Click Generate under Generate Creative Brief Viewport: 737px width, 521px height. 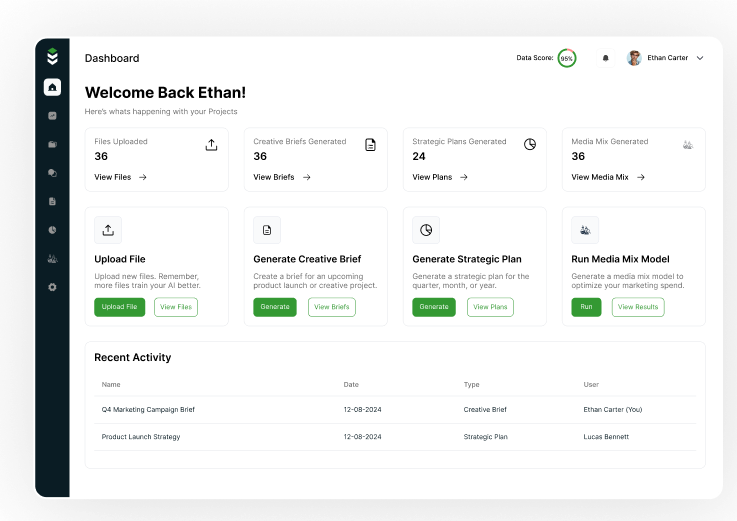[x=275, y=307]
